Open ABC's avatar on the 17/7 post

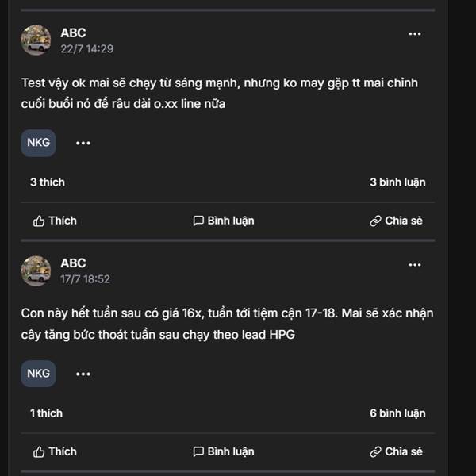tap(36, 271)
